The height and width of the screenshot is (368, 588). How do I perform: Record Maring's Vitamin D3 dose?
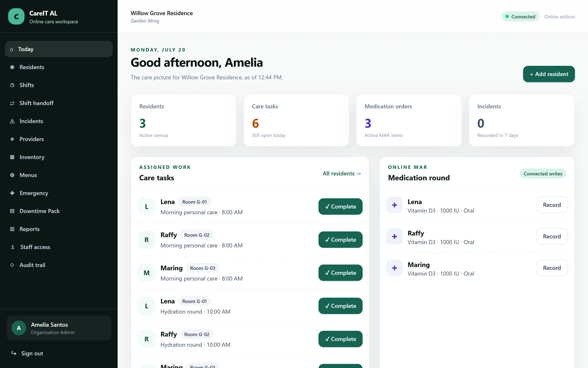tap(552, 268)
